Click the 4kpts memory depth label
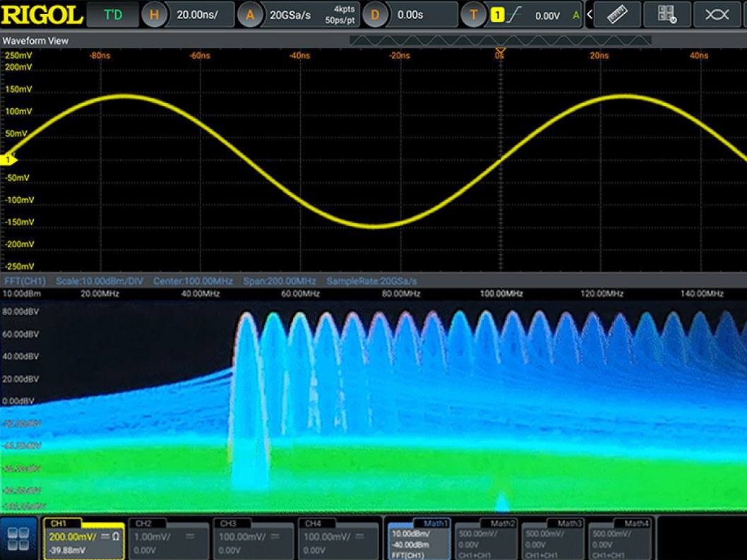Viewport: 747px width, 560px height. point(344,9)
